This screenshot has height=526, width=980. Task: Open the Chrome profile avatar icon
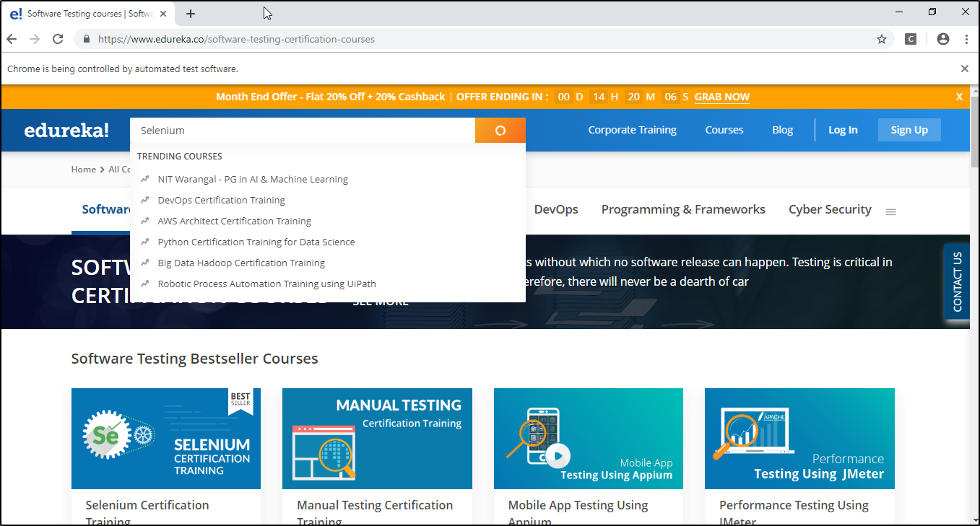[942, 39]
